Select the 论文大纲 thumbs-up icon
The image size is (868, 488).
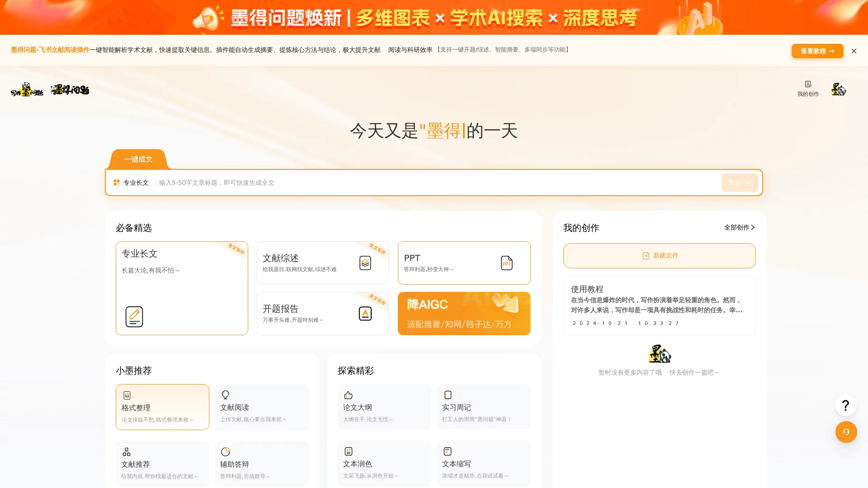[348, 394]
